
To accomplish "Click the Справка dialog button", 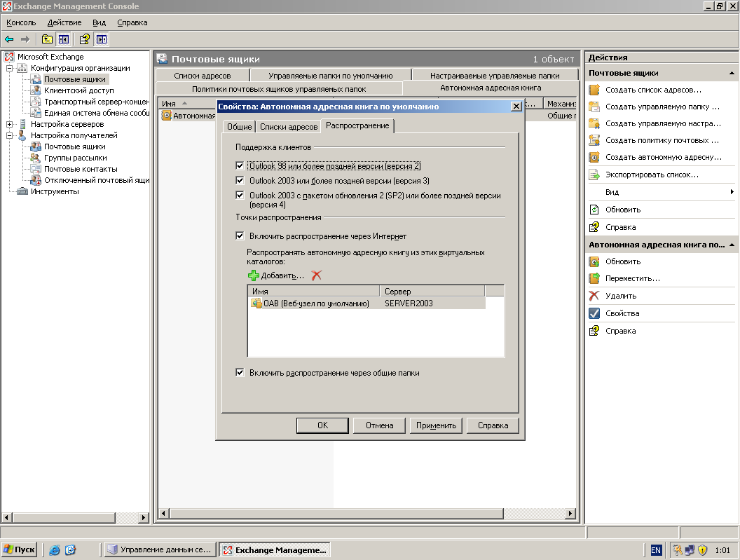I will point(493,425).
